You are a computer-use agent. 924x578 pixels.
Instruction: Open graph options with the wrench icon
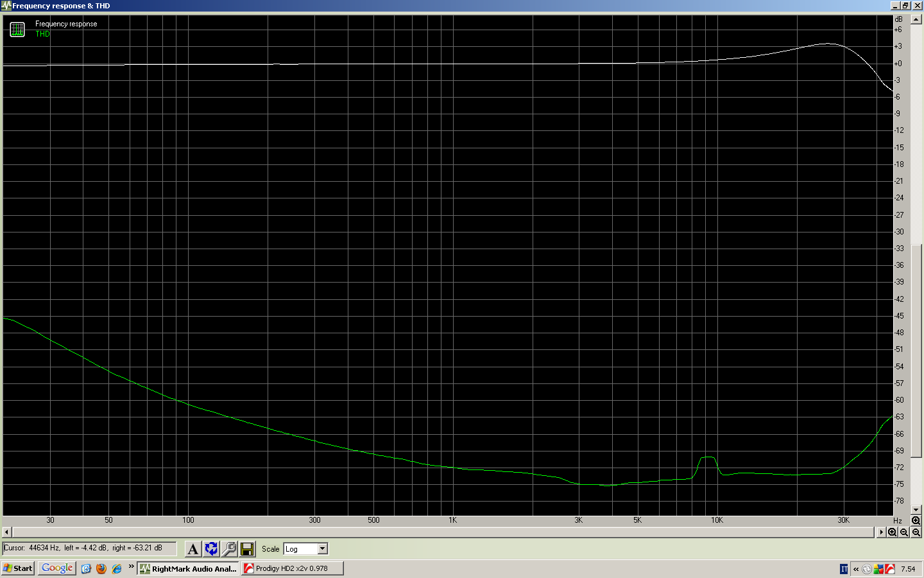229,548
